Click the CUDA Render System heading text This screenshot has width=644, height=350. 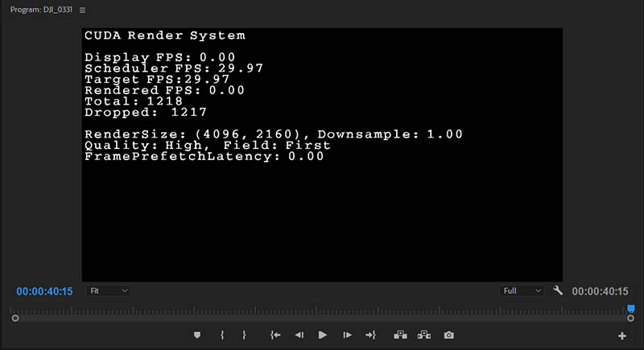pyautogui.click(x=165, y=35)
